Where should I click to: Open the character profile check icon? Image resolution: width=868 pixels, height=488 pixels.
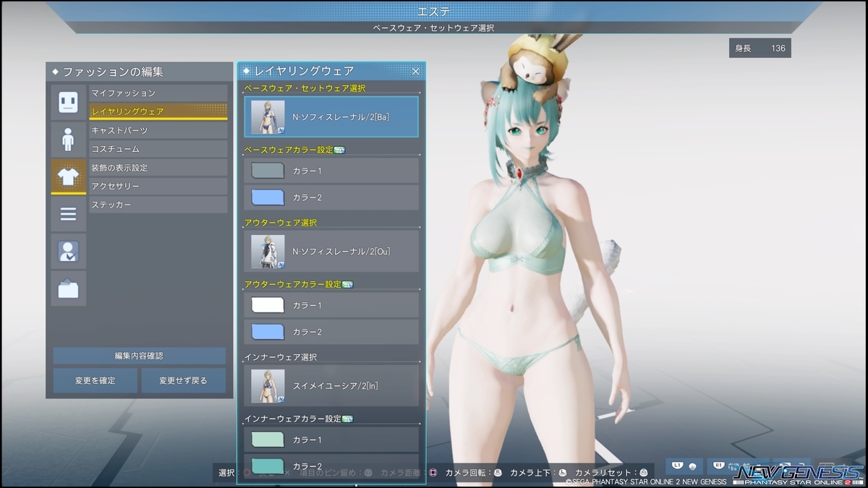(68, 252)
